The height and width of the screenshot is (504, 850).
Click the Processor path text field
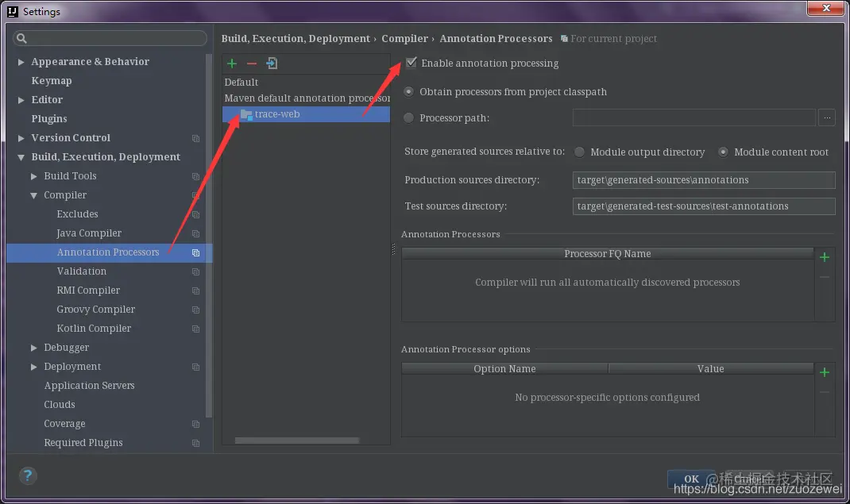(x=694, y=117)
